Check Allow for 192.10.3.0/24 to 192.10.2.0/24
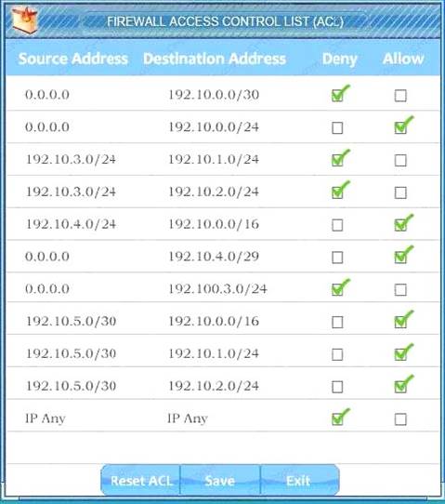Image resolution: width=445 pixels, height=504 pixels. tap(400, 192)
